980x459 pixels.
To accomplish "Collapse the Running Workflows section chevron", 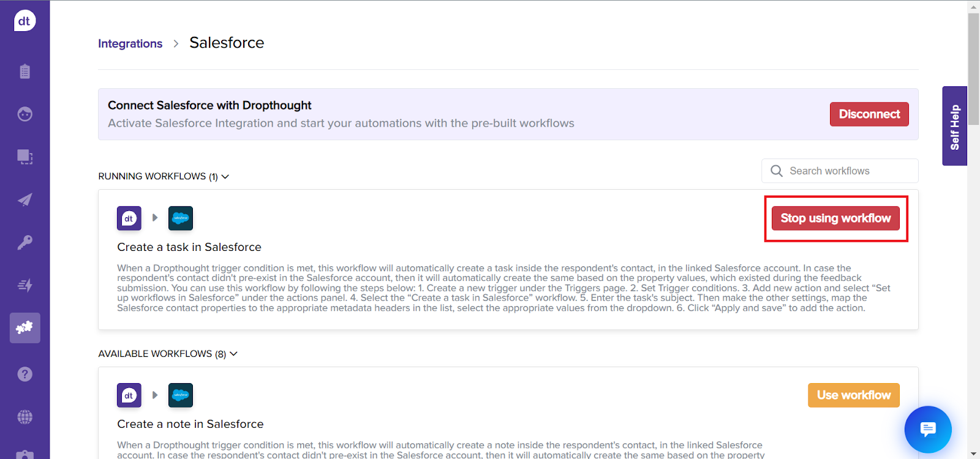I will point(225,176).
